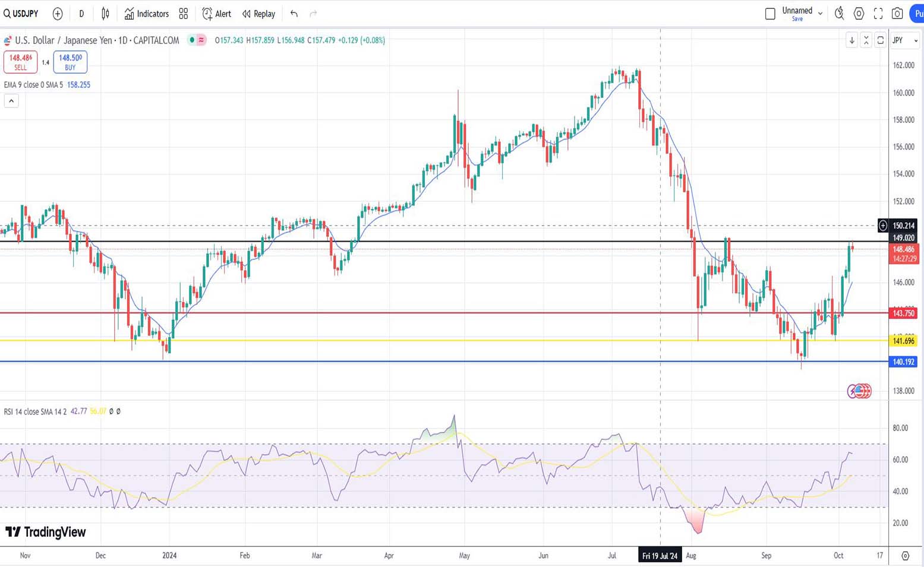
Task: Click the compare or add symbol plus icon
Action: point(58,14)
